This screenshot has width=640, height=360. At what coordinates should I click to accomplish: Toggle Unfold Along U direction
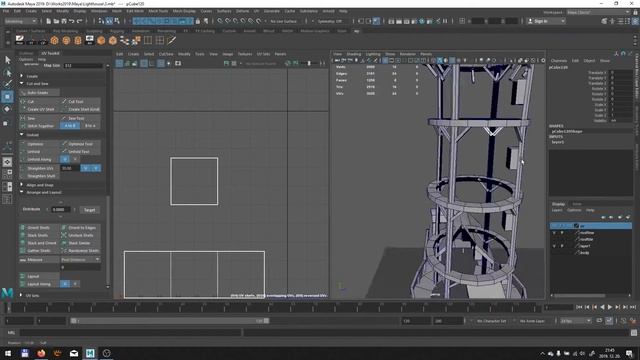(65, 159)
